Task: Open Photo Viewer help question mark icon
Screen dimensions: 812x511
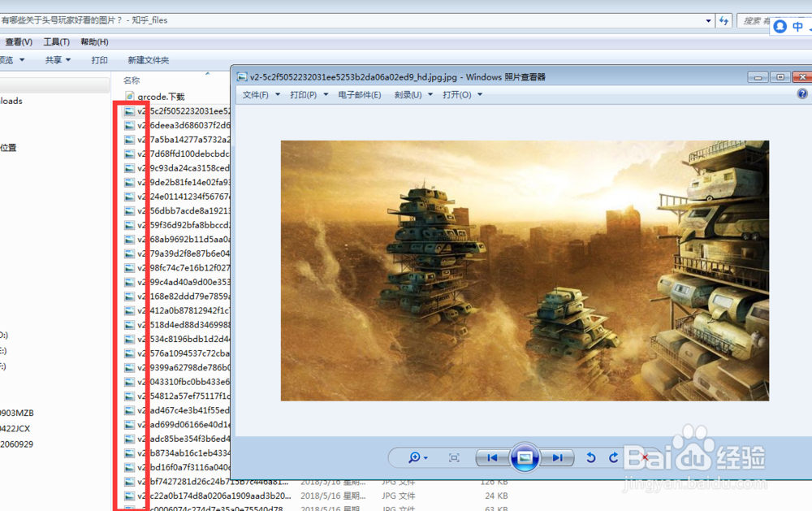Action: click(x=802, y=93)
